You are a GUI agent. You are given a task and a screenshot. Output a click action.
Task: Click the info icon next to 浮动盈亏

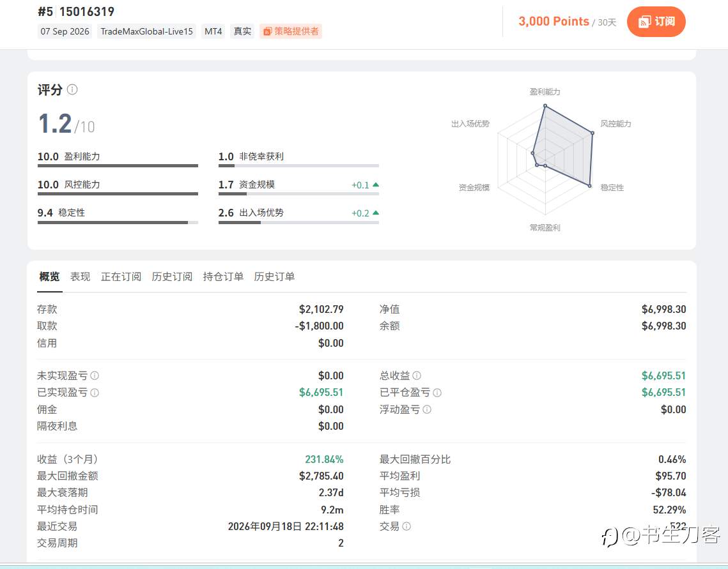427,409
